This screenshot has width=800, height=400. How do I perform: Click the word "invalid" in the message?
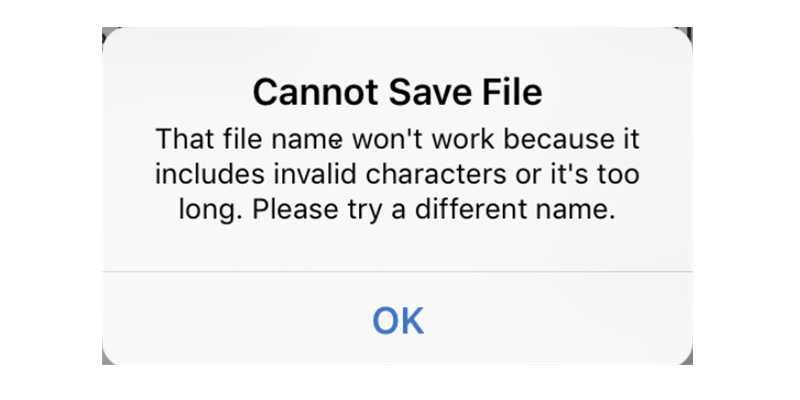[x=299, y=174]
